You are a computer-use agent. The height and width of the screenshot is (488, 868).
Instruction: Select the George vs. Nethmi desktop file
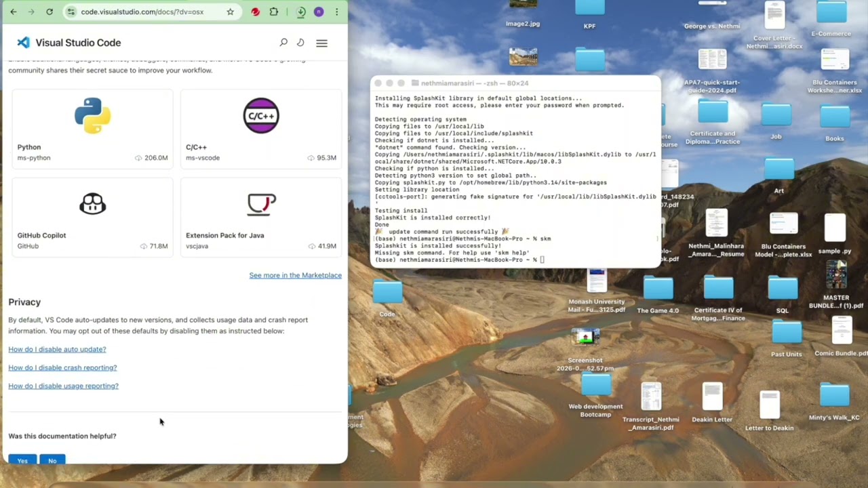(712, 15)
